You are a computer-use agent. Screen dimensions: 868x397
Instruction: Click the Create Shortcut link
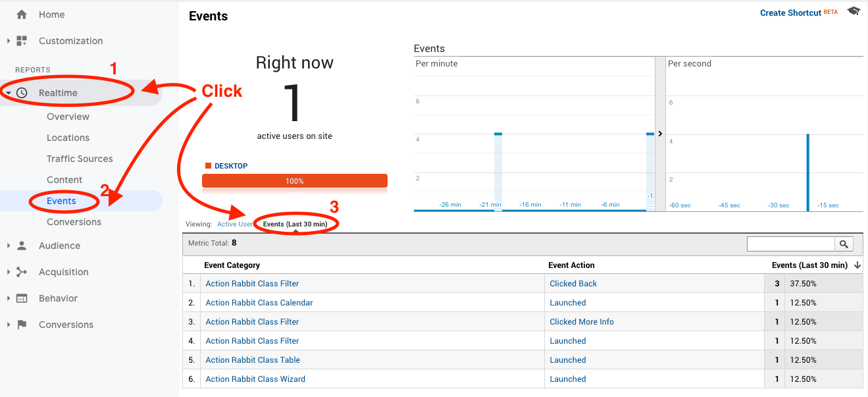click(x=790, y=13)
